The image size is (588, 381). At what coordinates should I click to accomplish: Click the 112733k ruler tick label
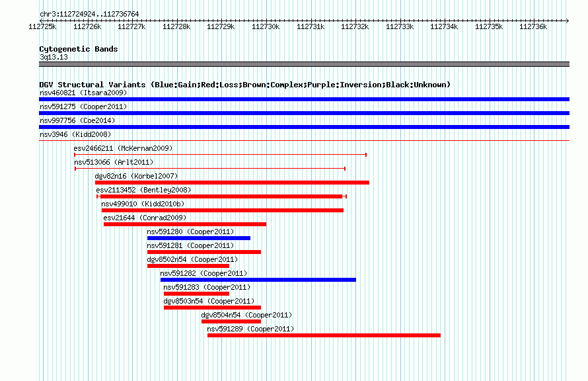400,26
